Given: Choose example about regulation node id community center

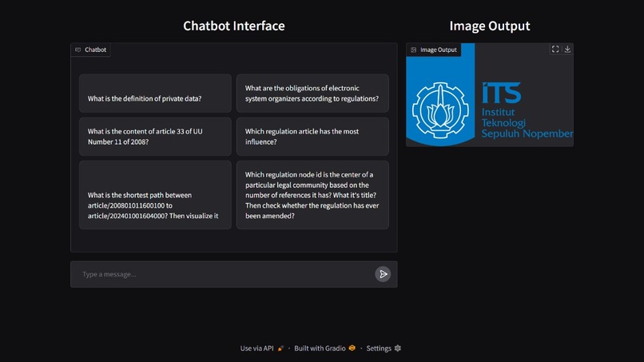Looking at the screenshot, I should pyautogui.click(x=312, y=195).
